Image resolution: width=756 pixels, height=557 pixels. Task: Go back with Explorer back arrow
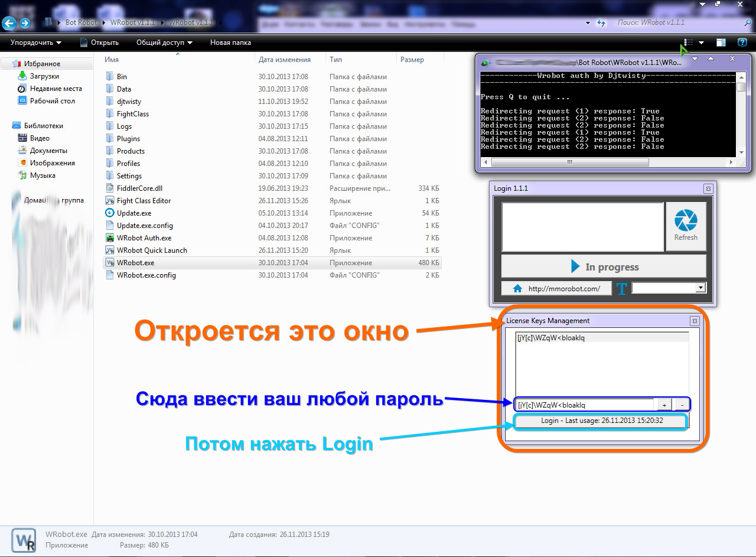9,23
